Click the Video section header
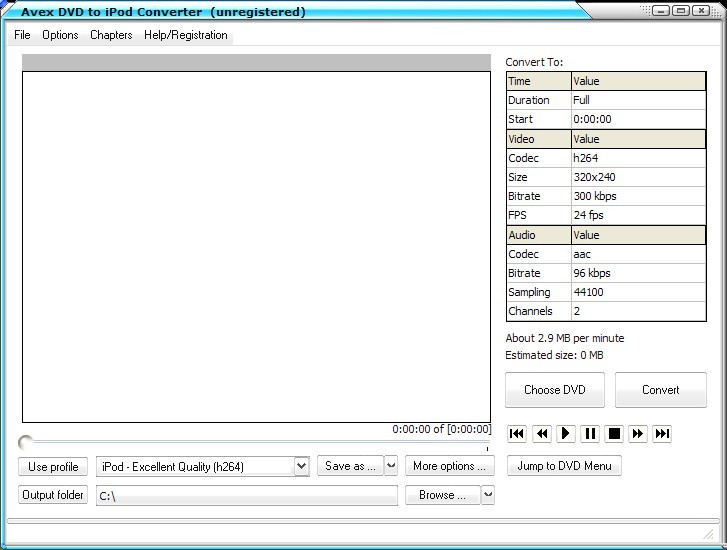Screen dimensions: 727x550 pyautogui.click(x=539, y=139)
